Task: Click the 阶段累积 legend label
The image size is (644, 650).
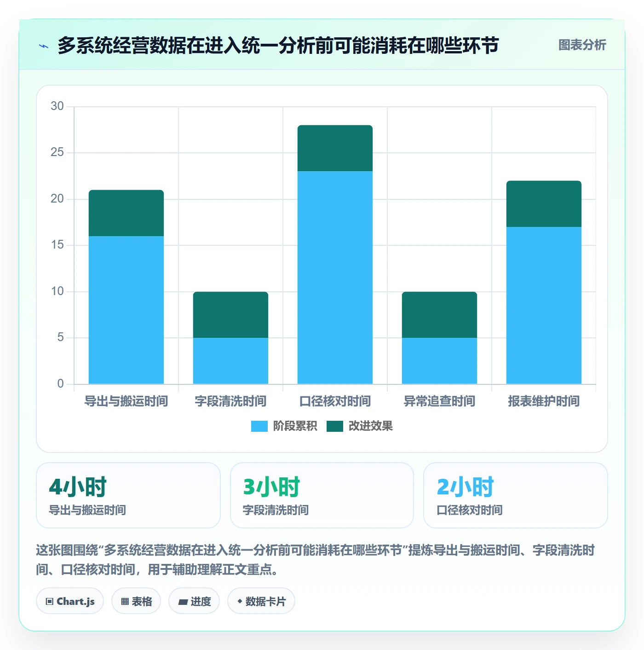Action: pos(295,426)
